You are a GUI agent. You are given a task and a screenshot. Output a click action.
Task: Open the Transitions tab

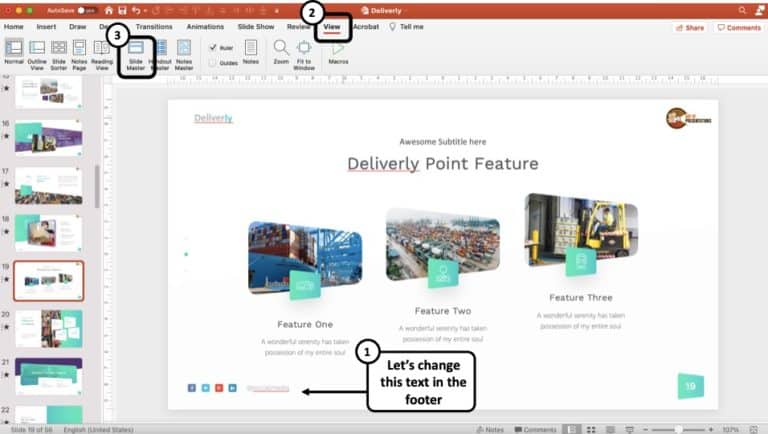(x=154, y=27)
